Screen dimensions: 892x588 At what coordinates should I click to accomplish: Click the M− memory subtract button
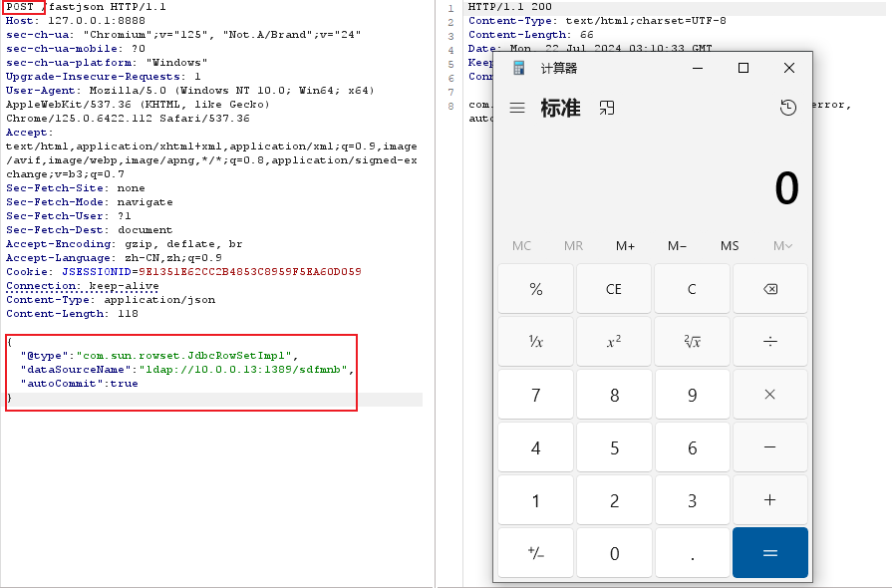coord(677,245)
